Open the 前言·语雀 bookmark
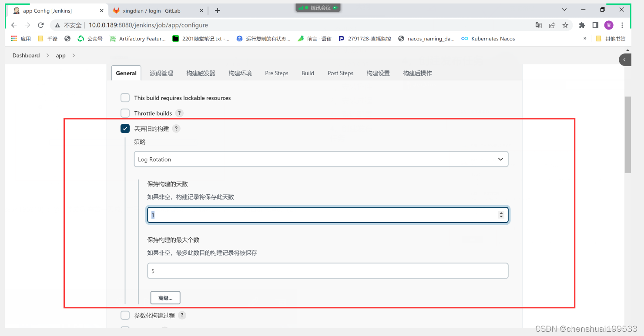Screen dimensions: 644x336 [314, 39]
